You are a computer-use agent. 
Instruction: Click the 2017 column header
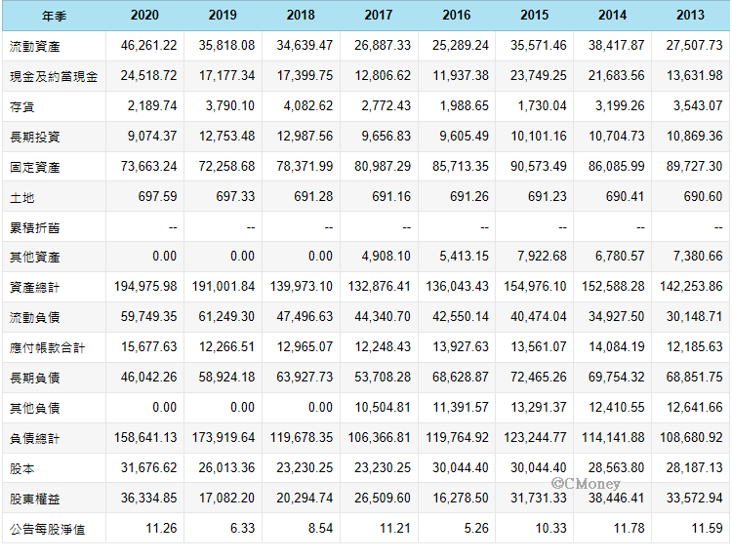[379, 15]
